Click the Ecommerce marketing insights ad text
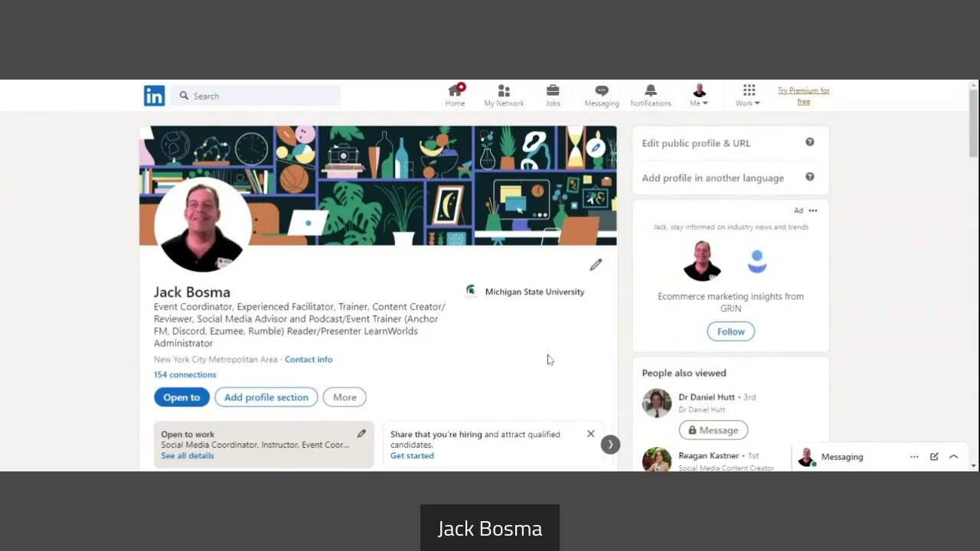Viewport: 980px width, 551px height. point(730,302)
